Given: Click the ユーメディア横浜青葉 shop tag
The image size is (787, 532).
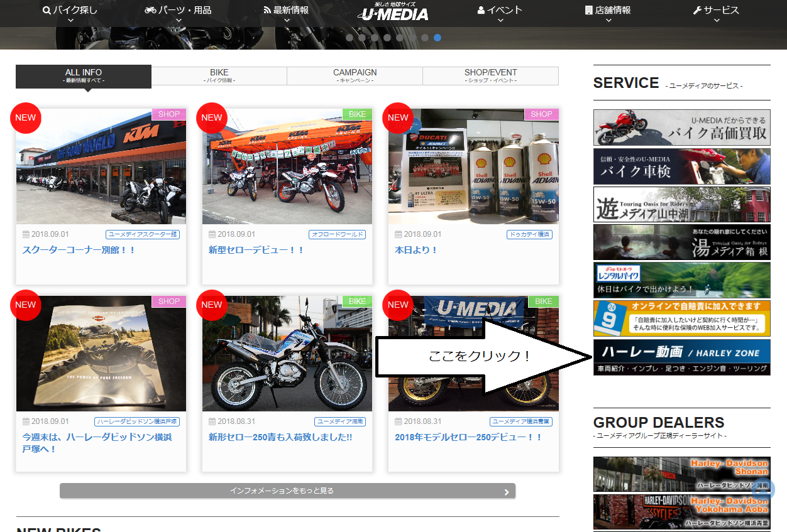Looking at the screenshot, I should (521, 421).
